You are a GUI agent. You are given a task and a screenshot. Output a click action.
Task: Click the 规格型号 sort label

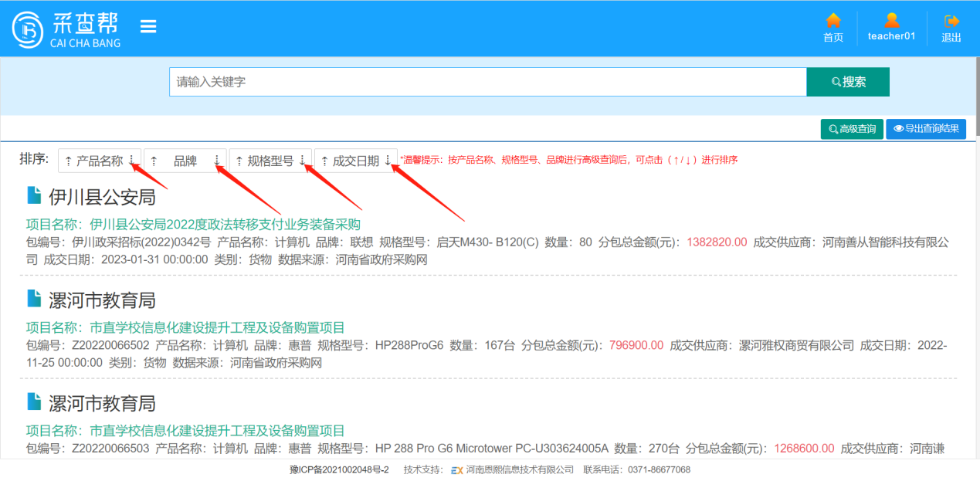pos(270,161)
